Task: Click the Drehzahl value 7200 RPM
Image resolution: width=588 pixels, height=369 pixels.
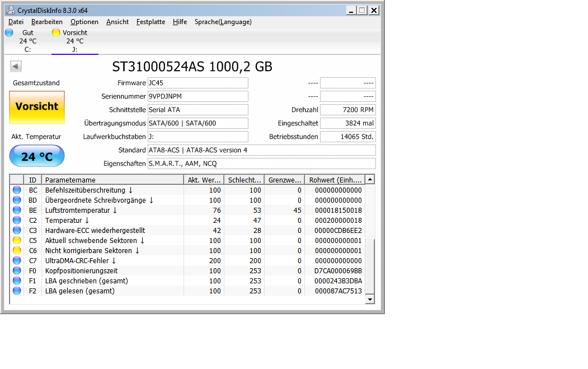Action: point(348,110)
